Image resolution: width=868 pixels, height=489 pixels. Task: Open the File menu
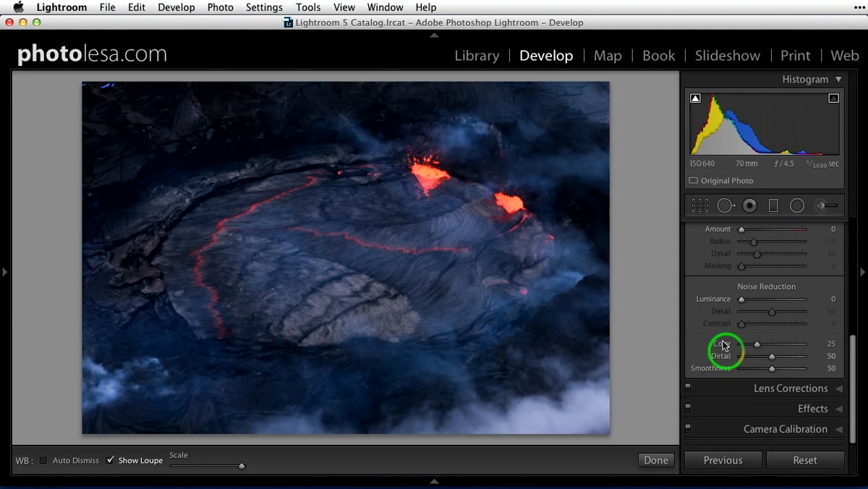[x=108, y=7]
